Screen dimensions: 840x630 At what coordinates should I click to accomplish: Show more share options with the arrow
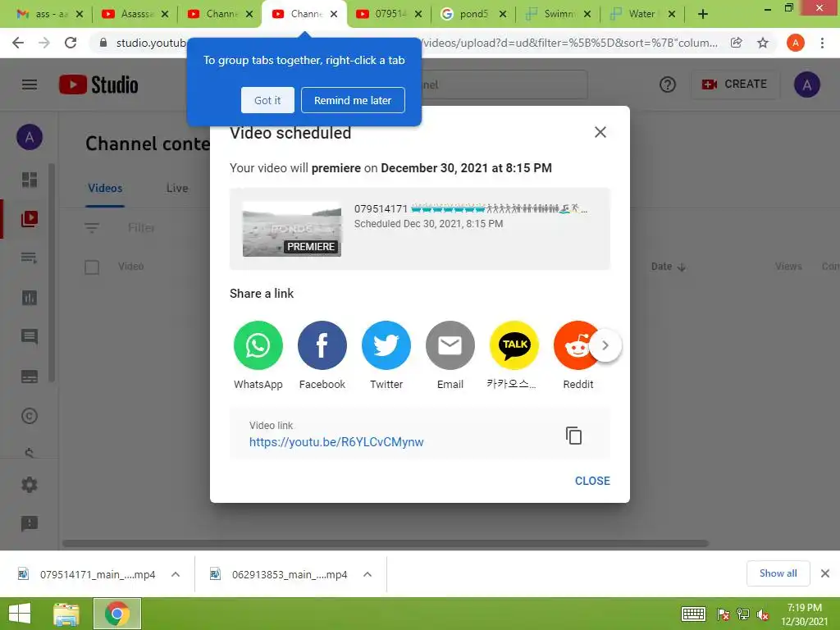[605, 345]
